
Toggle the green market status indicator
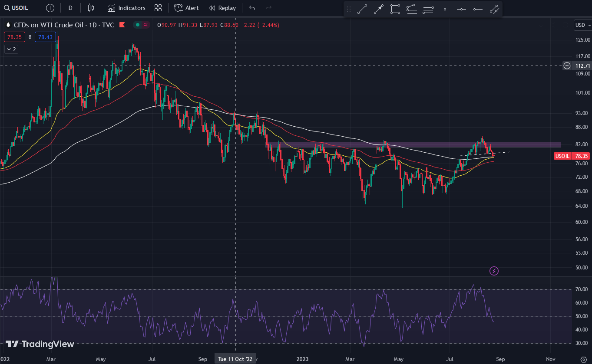[138, 25]
